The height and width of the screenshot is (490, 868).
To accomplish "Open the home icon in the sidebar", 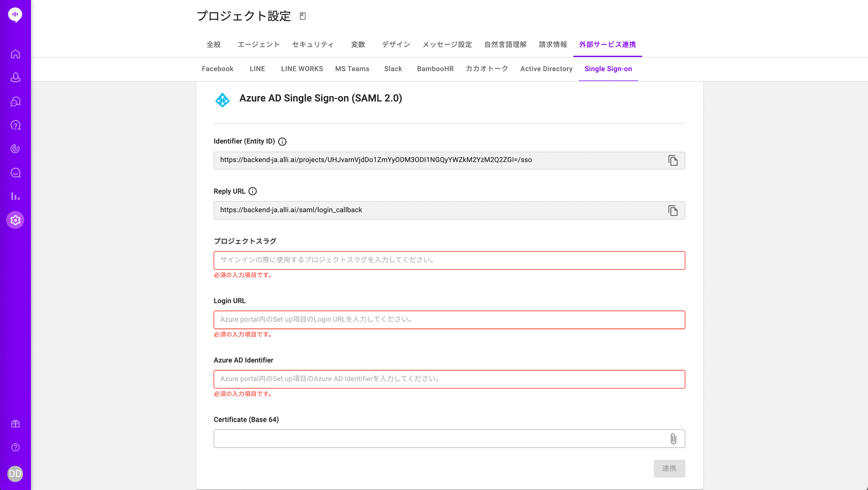I will [15, 54].
